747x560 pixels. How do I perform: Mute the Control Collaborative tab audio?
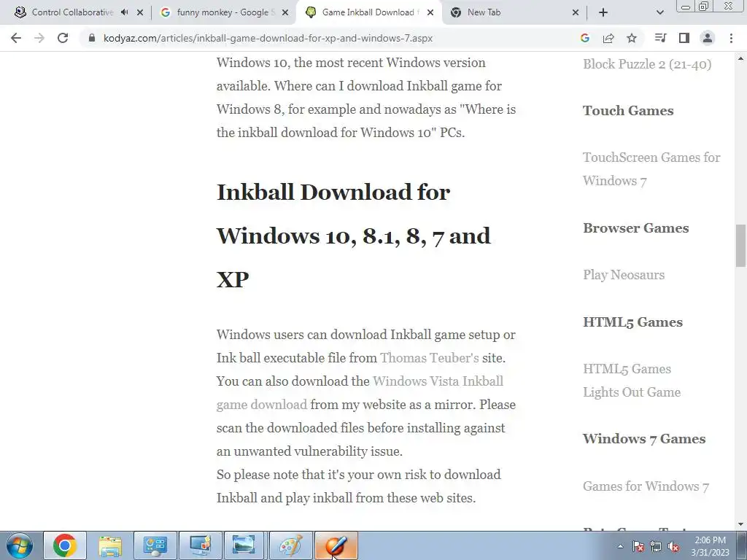click(124, 12)
